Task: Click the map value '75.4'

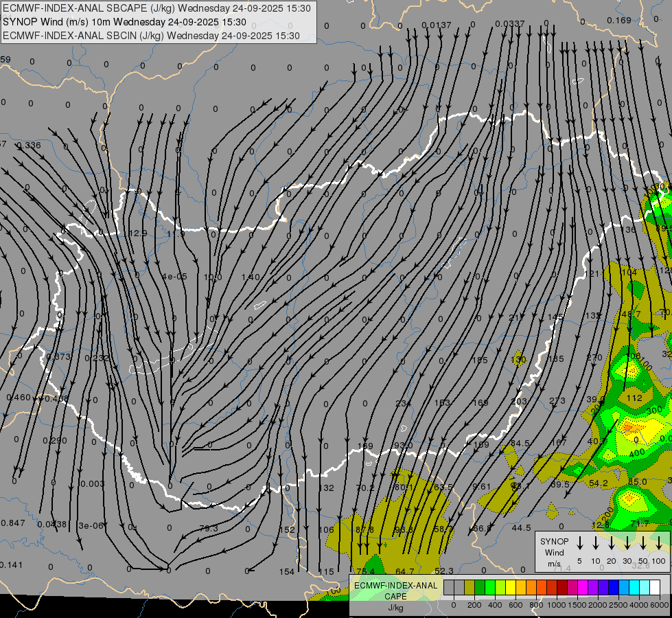Action: pos(365,571)
